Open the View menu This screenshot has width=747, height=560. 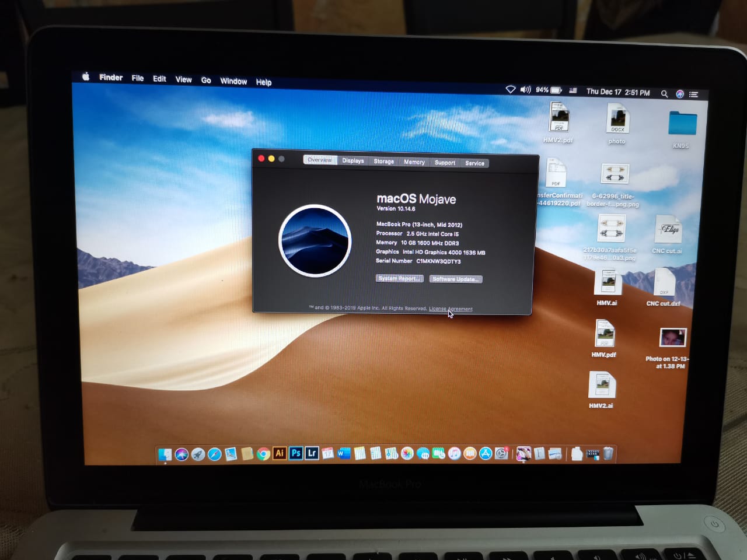point(183,79)
